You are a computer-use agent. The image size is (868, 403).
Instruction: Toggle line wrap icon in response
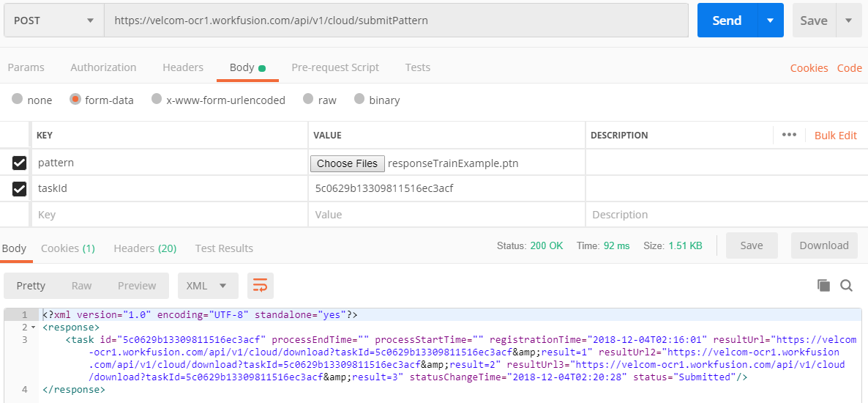pyautogui.click(x=260, y=286)
